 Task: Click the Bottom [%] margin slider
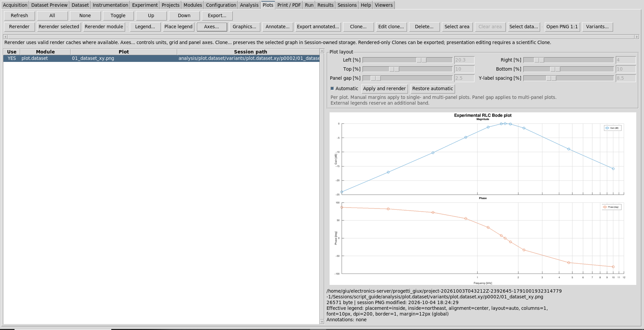pyautogui.click(x=568, y=69)
